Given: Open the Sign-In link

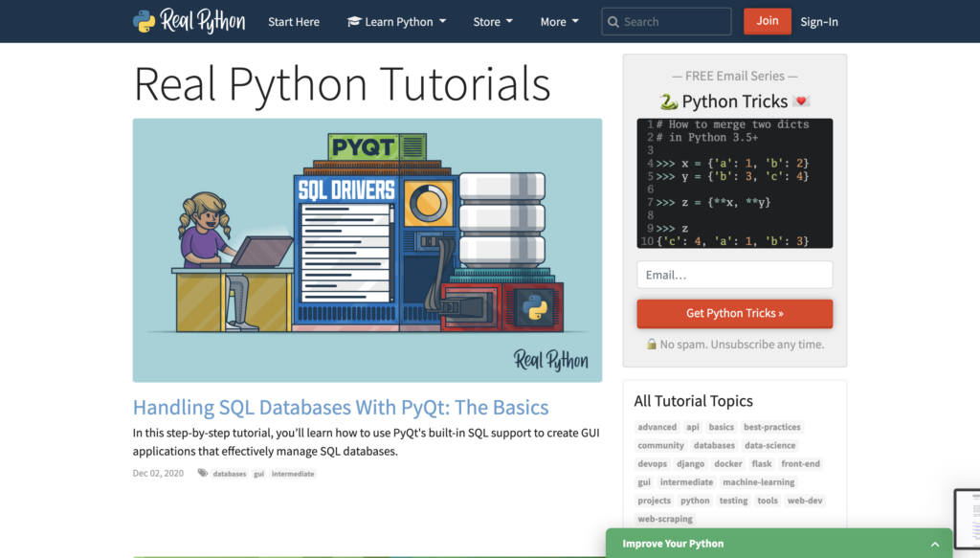Looking at the screenshot, I should [819, 22].
